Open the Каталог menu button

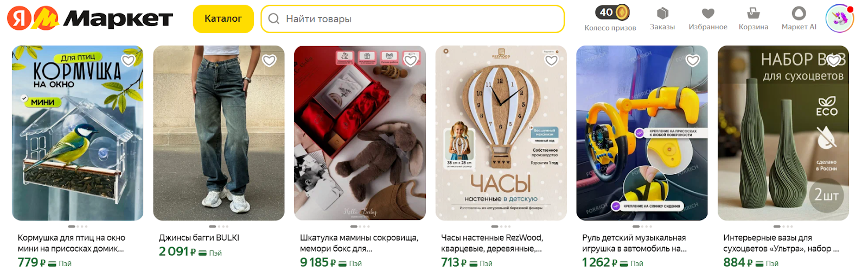click(x=223, y=19)
